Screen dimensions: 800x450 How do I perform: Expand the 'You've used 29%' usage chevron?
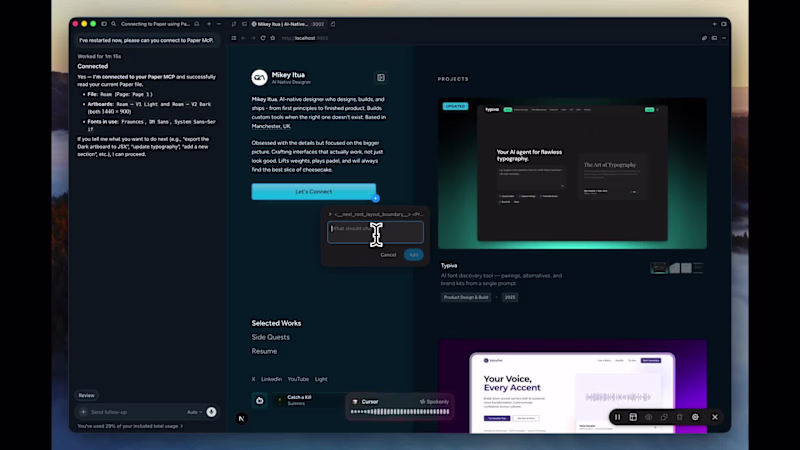tap(182, 426)
